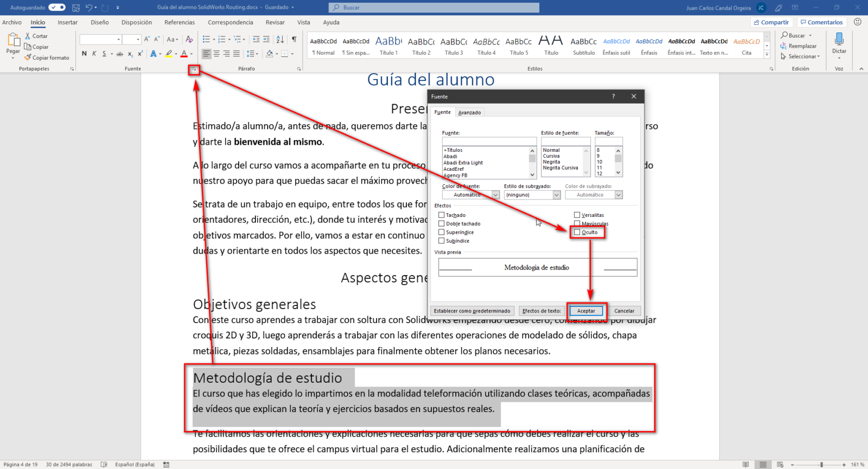Open the Insertar ribbon tab

68,22
